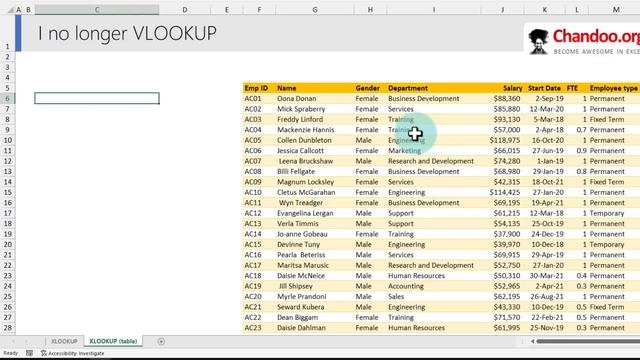Select cell 'Jessica Callcott'
The height and width of the screenshot is (360, 640).
[x=315, y=151]
